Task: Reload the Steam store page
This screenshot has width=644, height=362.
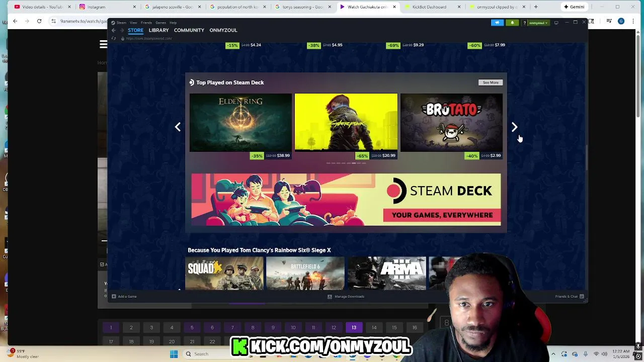Action: coord(114,39)
